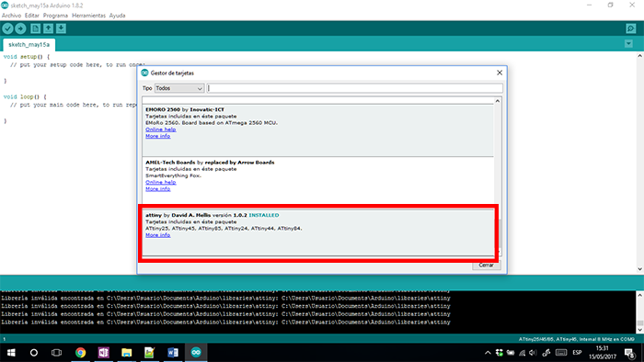644x362 pixels.
Task: Open the Serial Monitor magnifier icon
Action: point(631,28)
